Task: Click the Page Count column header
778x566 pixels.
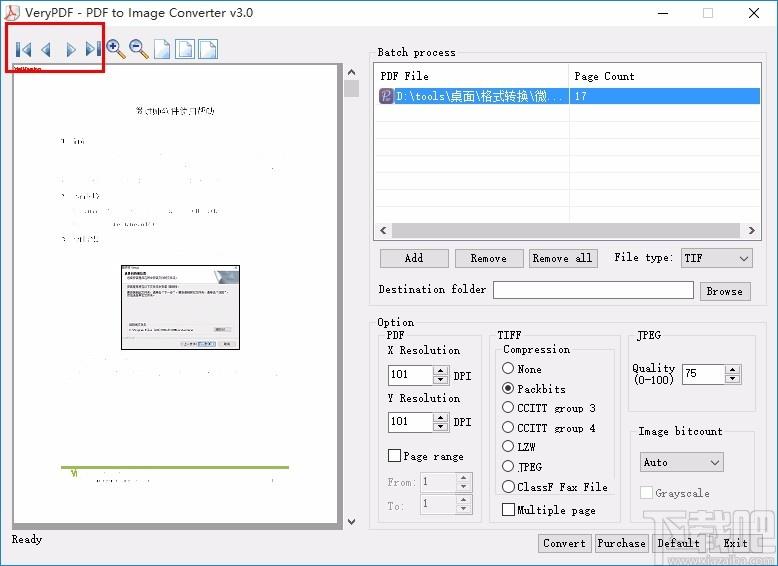Action: point(664,76)
